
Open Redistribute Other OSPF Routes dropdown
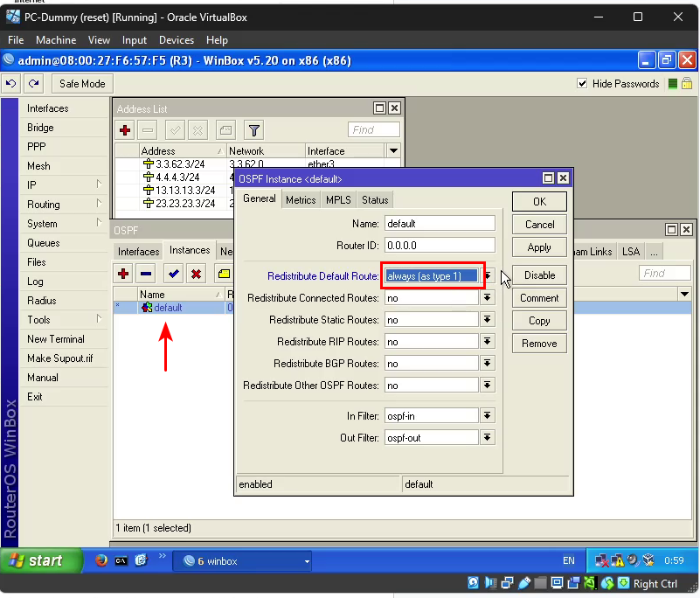pos(488,386)
